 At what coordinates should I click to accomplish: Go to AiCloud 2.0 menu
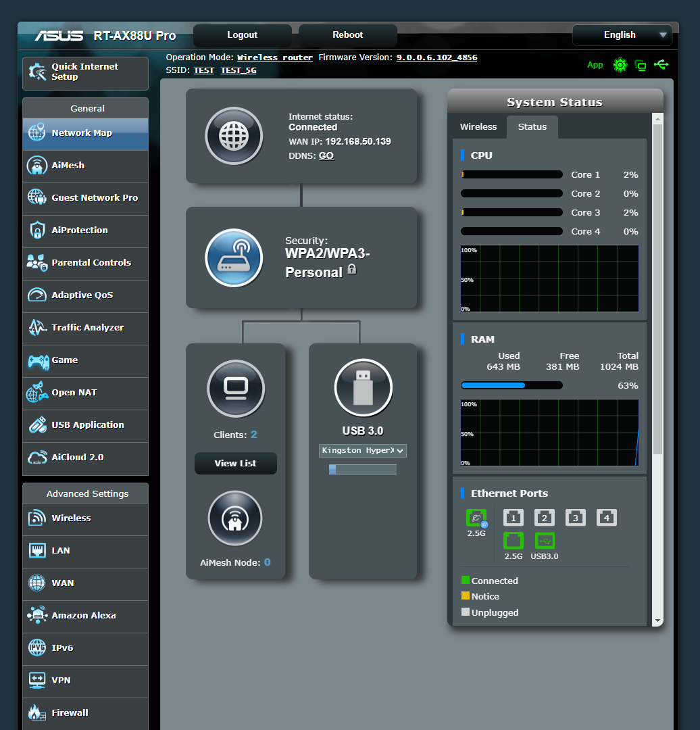[85, 458]
